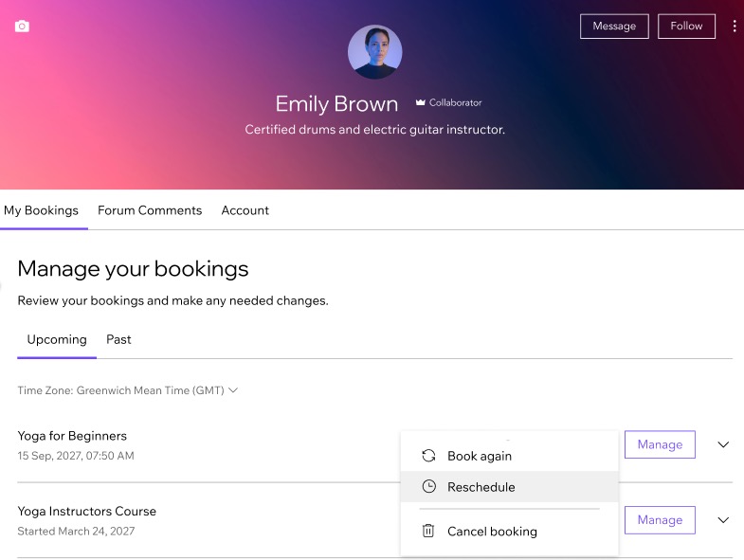The height and width of the screenshot is (560, 744).
Task: Open the Account tab
Action: [245, 210]
